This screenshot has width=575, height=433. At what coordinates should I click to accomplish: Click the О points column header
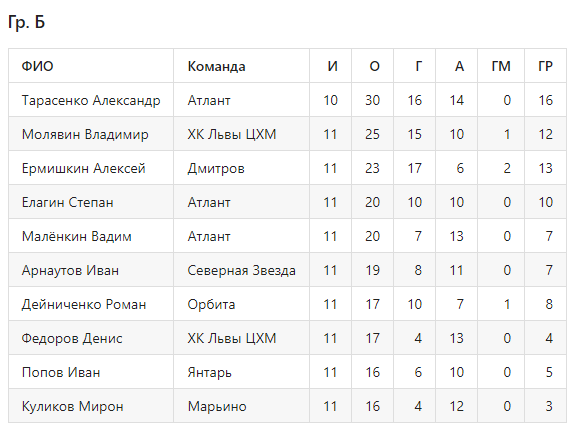tap(374, 66)
